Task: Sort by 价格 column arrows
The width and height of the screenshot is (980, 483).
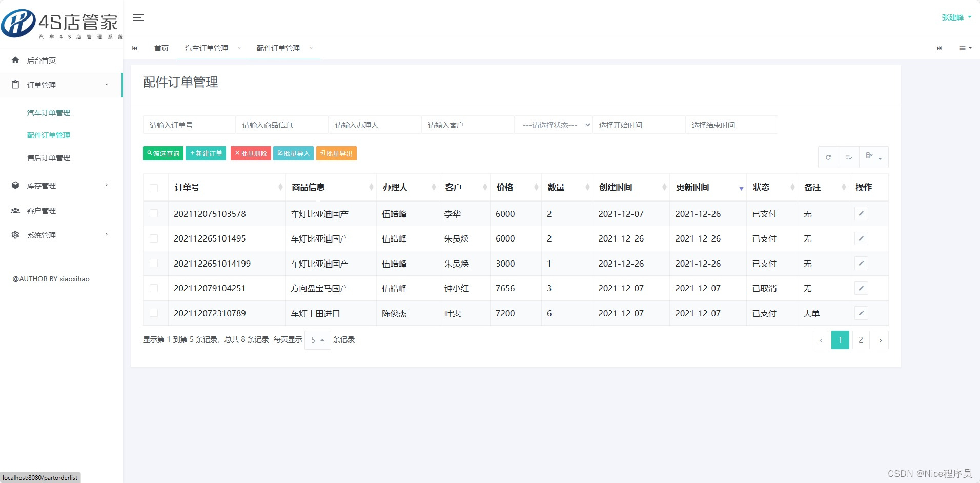Action: (x=536, y=187)
